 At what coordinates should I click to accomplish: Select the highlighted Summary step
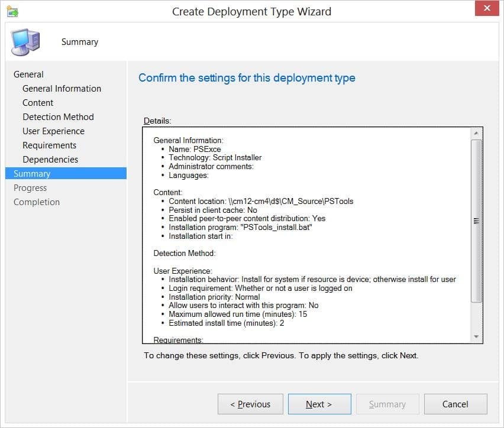[x=66, y=174]
